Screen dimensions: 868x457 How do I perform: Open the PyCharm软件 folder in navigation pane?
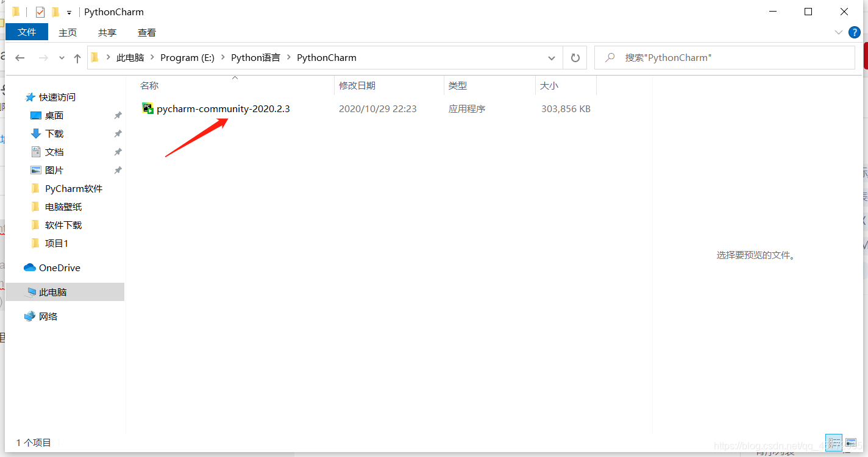(74, 189)
